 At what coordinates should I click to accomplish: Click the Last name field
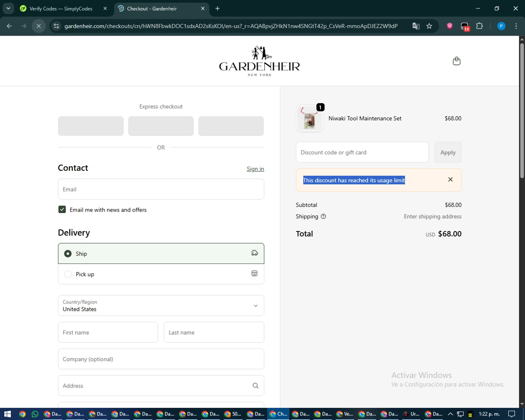pyautogui.click(x=214, y=332)
